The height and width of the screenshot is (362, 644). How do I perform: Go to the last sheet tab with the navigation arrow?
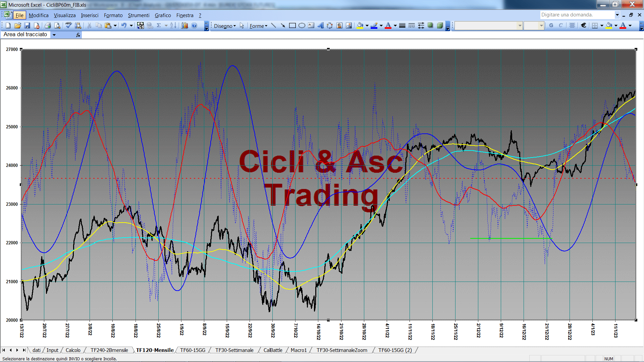[x=24, y=350]
